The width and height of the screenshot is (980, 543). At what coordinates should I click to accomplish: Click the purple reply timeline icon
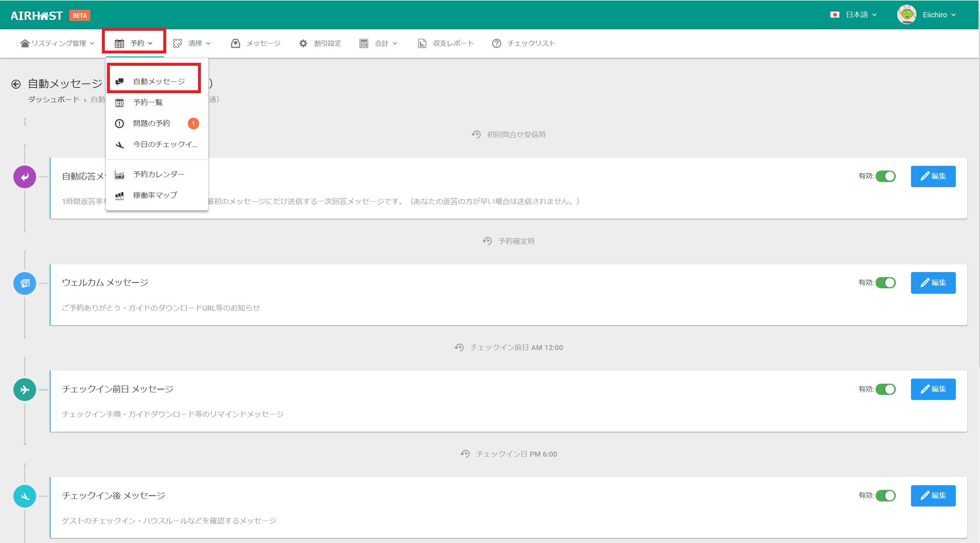[25, 177]
